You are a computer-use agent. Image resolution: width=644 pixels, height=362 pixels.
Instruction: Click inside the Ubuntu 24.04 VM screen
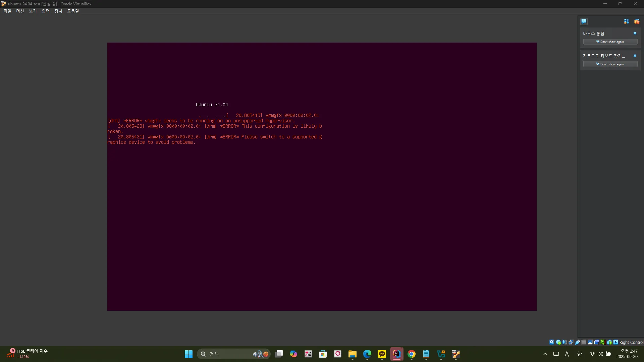click(x=322, y=176)
